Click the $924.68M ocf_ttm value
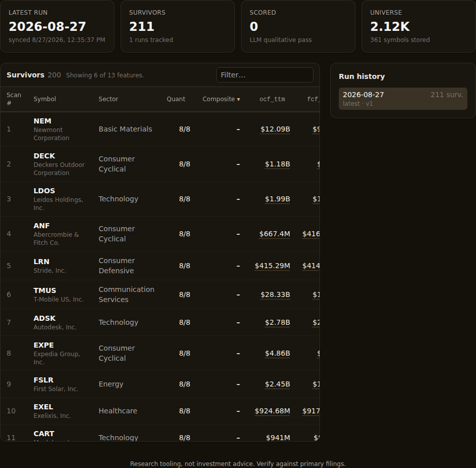 point(272,411)
